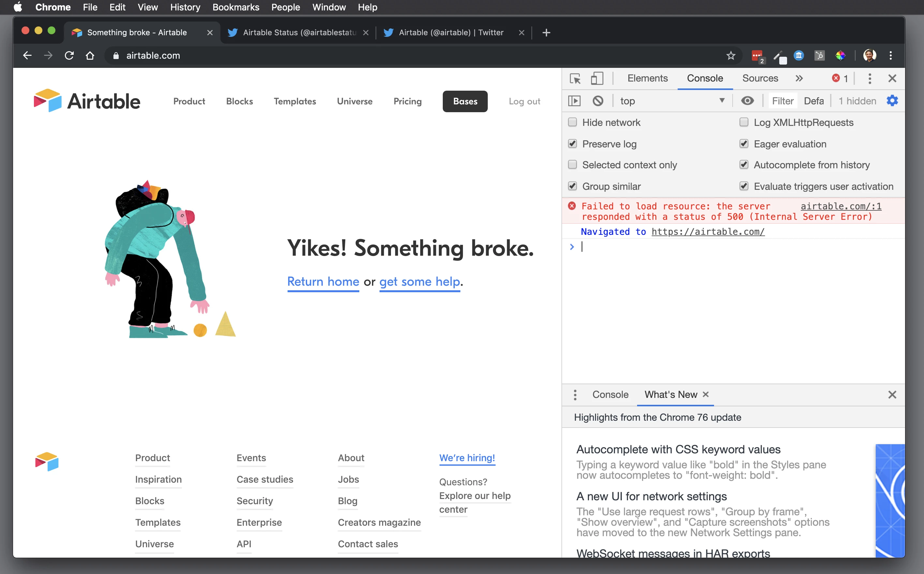Close the Airtable Status Twitter tab
Screen dimensions: 924x574
[365, 33]
